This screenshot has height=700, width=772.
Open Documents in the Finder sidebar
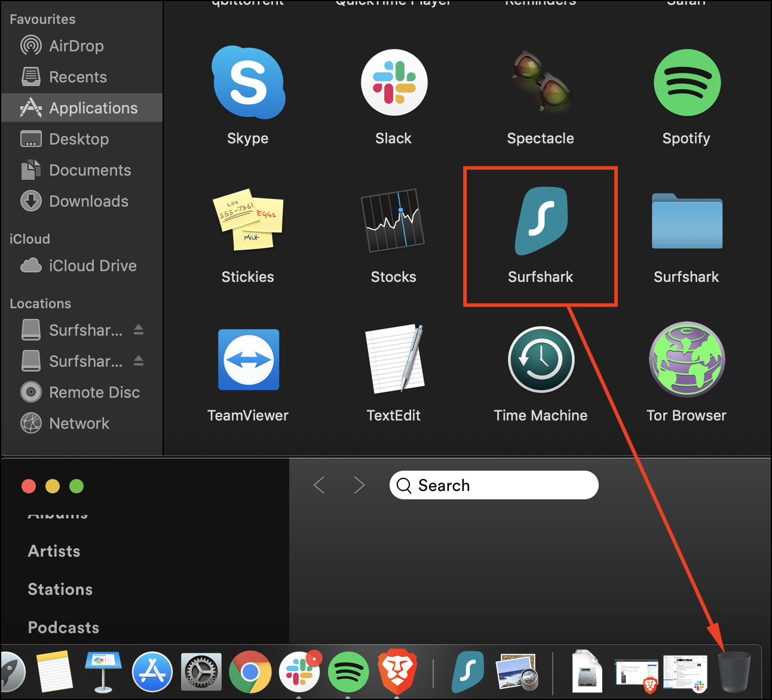click(x=81, y=170)
